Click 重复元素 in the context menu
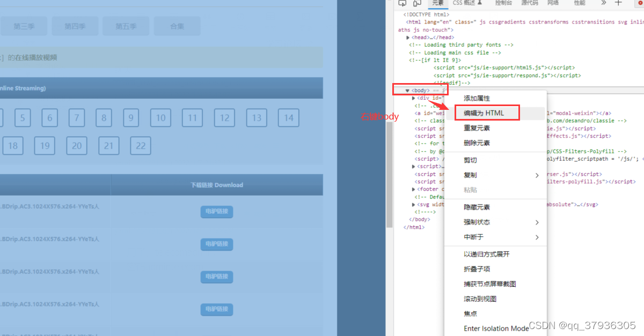644x336 pixels. [x=495, y=128]
